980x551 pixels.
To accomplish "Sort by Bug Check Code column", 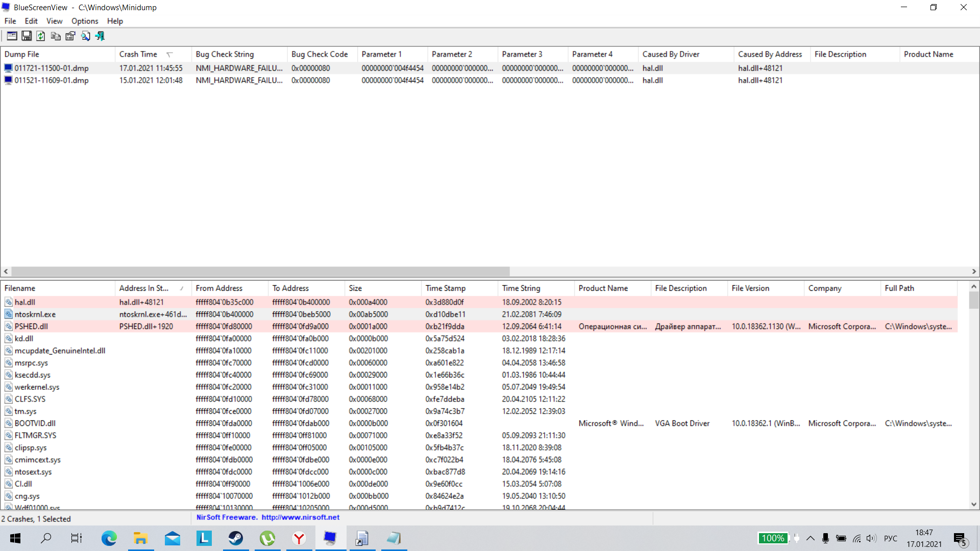I will tap(323, 54).
